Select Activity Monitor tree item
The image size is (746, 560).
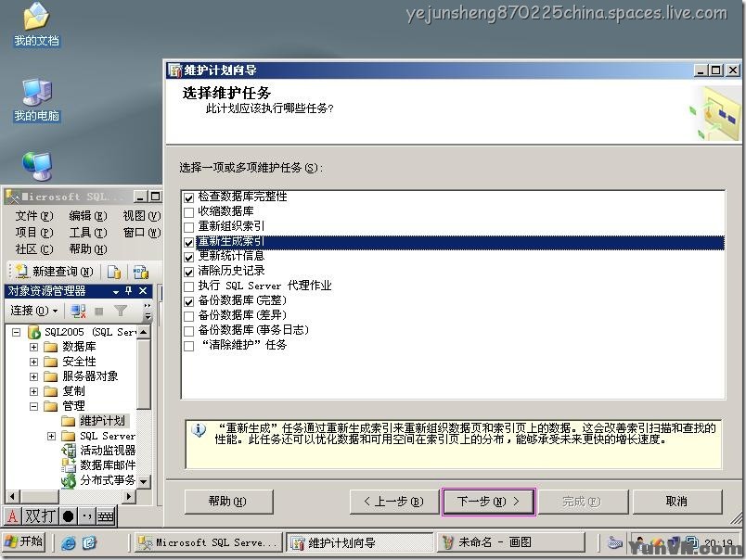tap(98, 450)
